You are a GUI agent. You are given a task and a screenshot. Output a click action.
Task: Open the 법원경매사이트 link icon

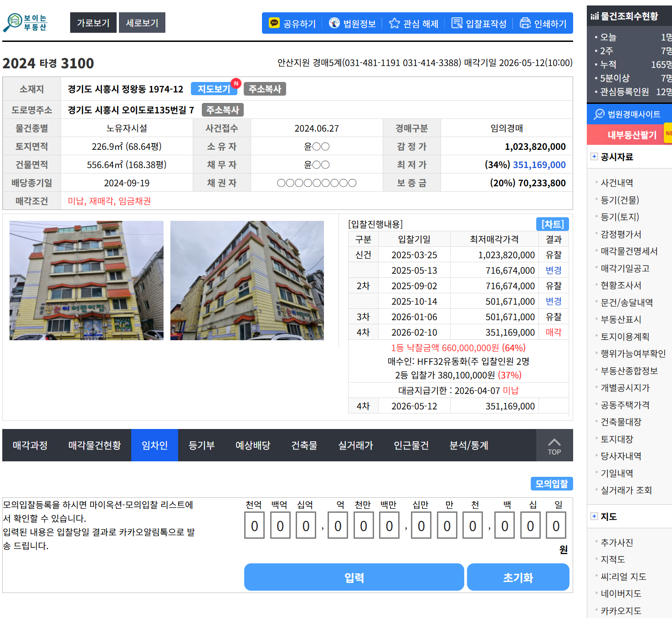(599, 114)
